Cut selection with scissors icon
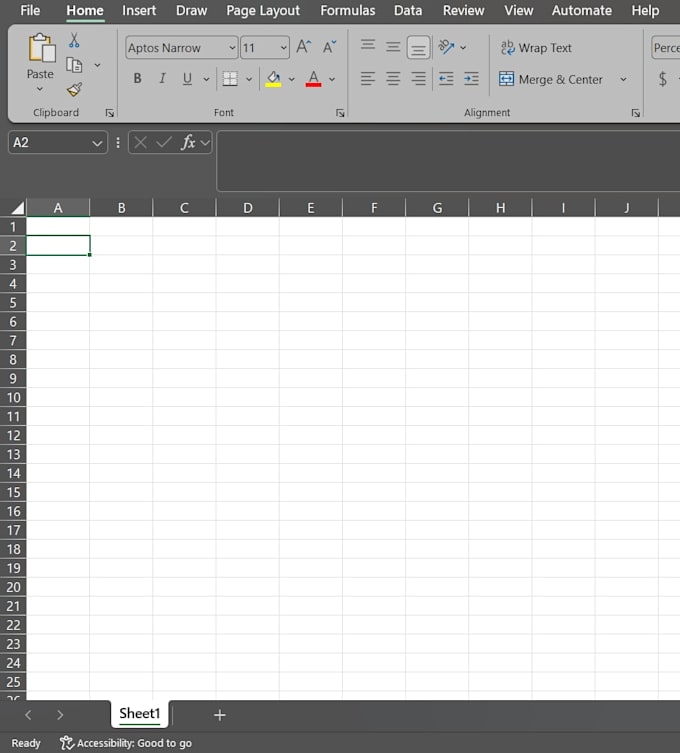The width and height of the screenshot is (680, 753). click(x=74, y=40)
